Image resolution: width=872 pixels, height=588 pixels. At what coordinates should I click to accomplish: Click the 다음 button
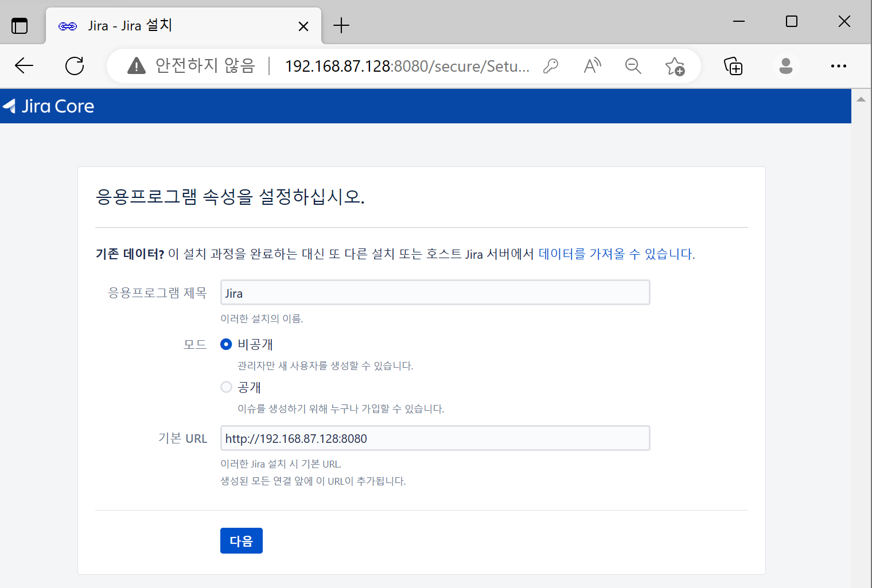(x=242, y=540)
